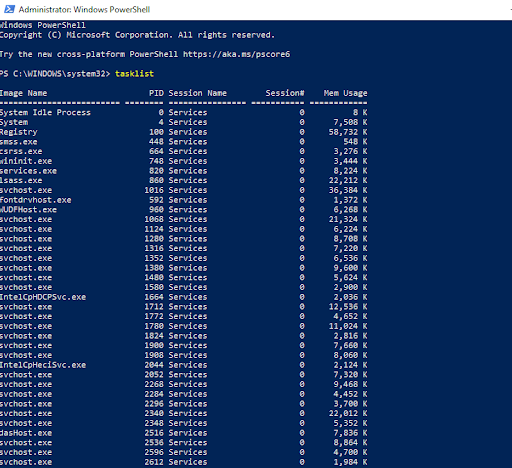Click PID 2340 in the list
This screenshot has width=512, height=468.
pyautogui.click(x=154, y=413)
